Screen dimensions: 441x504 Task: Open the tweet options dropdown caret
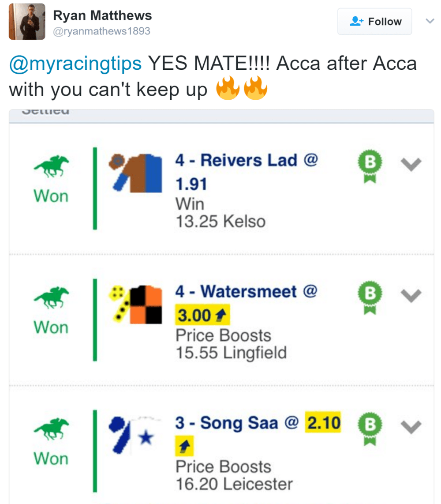pos(430,21)
